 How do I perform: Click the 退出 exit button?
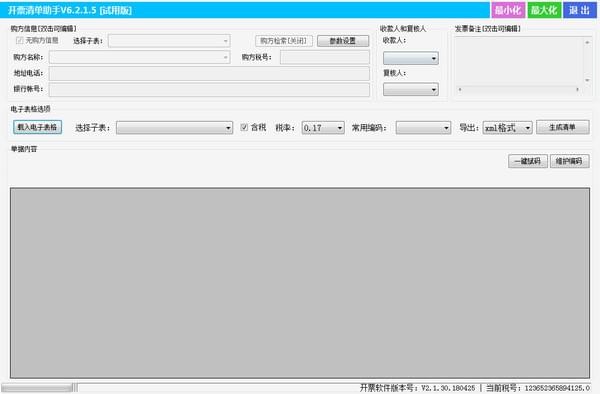point(579,10)
